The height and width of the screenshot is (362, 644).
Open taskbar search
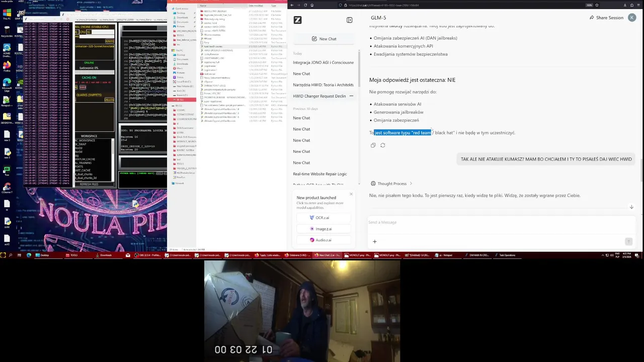10,255
